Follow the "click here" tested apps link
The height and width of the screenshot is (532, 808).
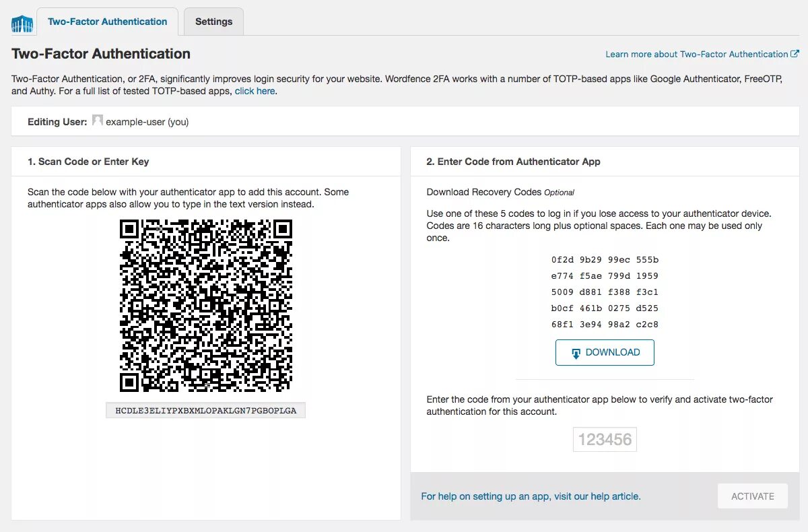coord(255,91)
